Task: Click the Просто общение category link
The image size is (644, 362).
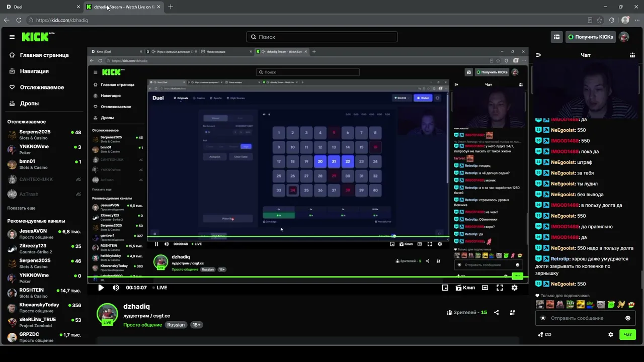Action: pos(143,325)
